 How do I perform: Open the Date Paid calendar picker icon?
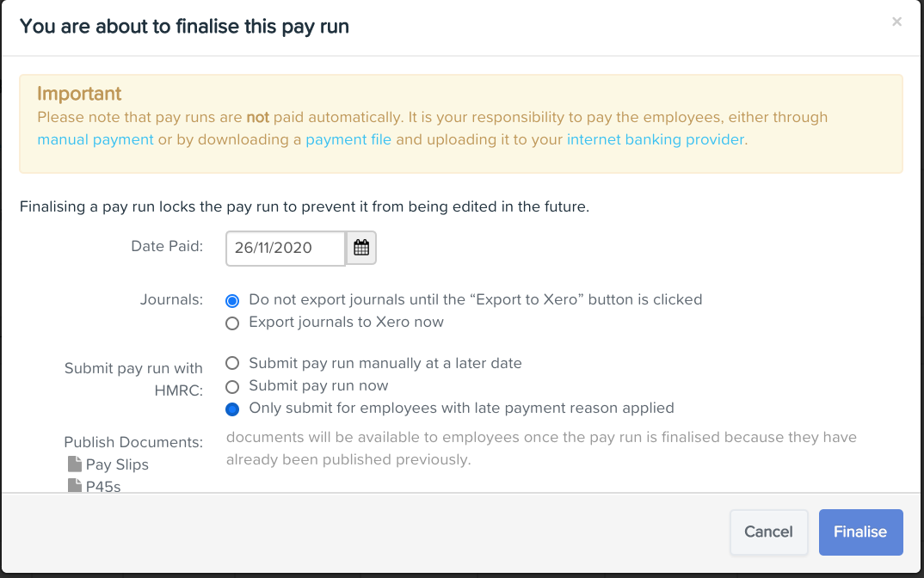pos(361,248)
